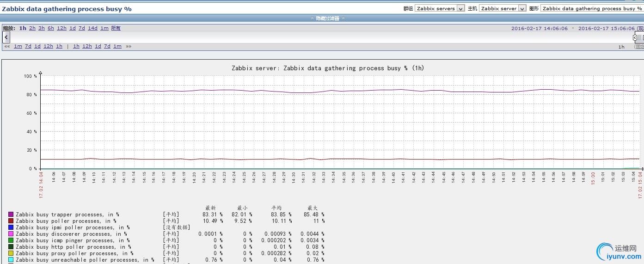Select legend 'Zabbix busy trapper processes, in %'
Image resolution: width=644 pixels, height=264 pixels.
[67, 215]
